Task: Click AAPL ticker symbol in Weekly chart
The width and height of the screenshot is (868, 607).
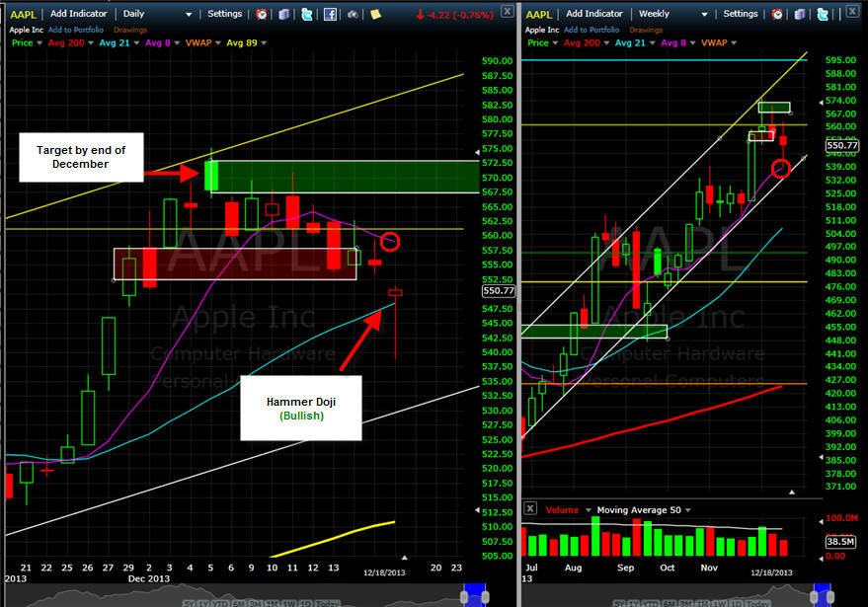Action: click(x=538, y=15)
